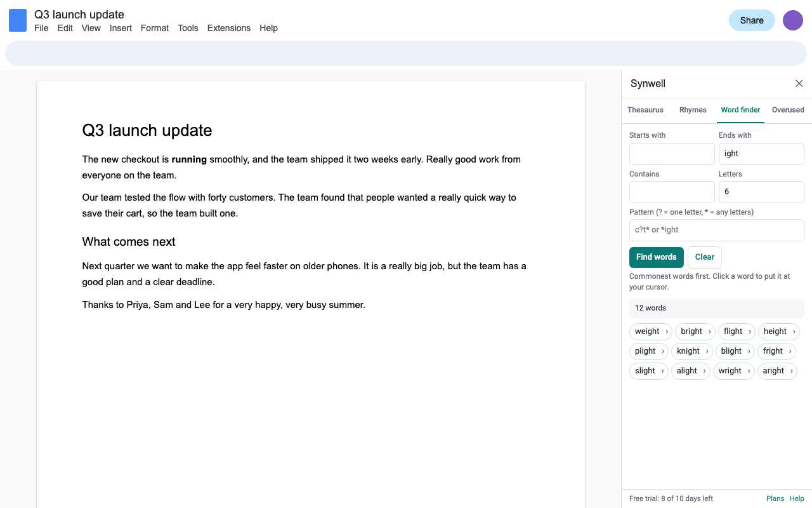Click the What comes next heading
Image resolution: width=812 pixels, height=508 pixels.
pyautogui.click(x=129, y=242)
